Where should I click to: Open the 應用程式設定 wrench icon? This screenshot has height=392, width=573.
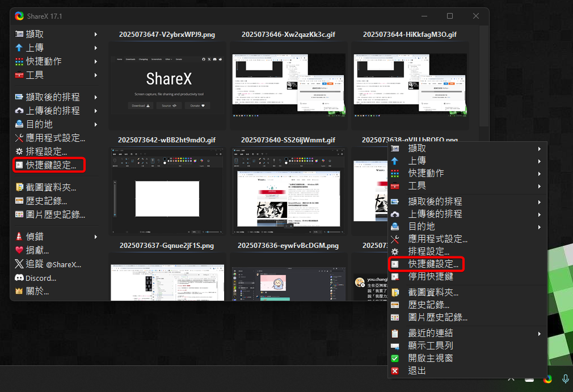point(18,137)
